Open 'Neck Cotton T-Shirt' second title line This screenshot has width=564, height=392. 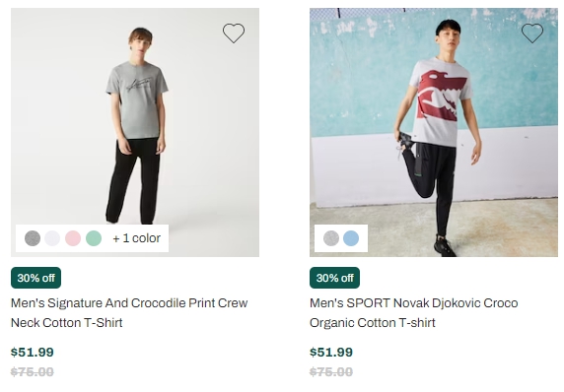[x=66, y=323]
